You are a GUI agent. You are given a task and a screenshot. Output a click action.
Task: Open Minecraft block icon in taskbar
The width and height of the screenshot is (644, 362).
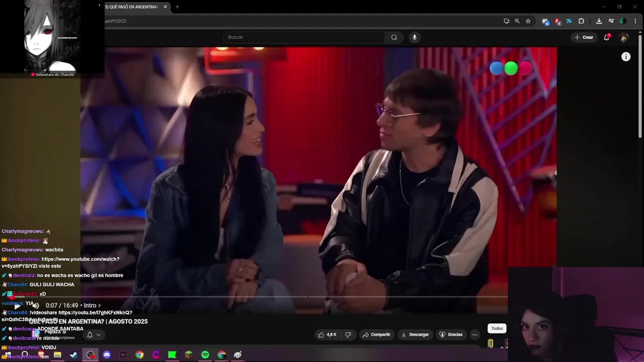pyautogui.click(x=189, y=354)
